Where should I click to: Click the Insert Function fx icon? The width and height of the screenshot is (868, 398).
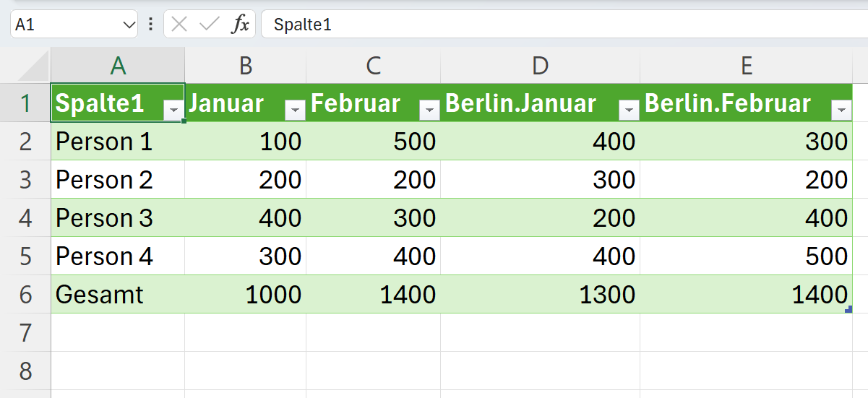[240, 25]
